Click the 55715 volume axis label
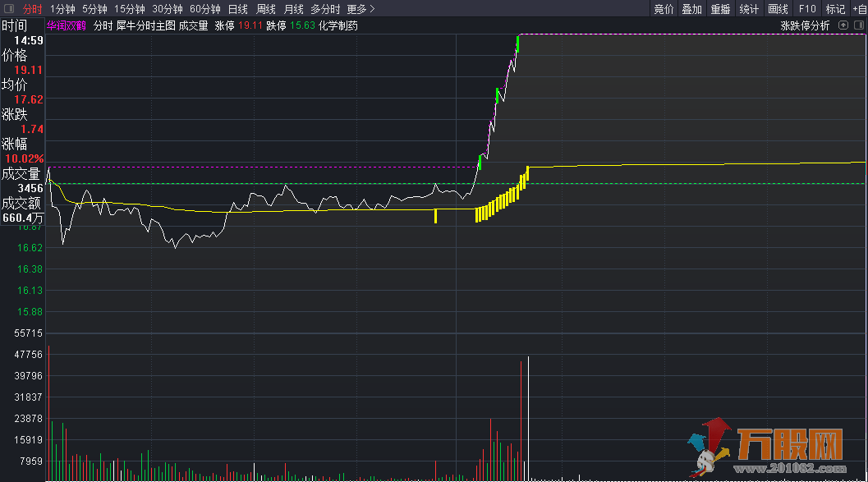The image size is (868, 482). [28, 333]
